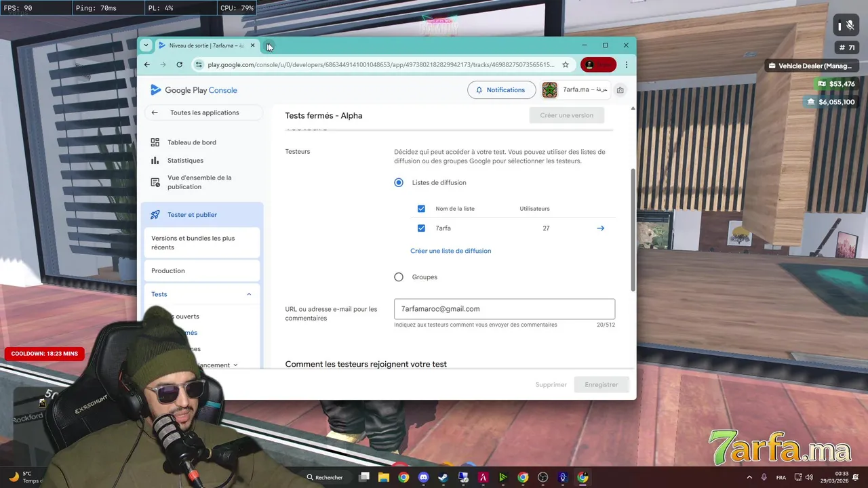
Task: Click FRA language indicator
Action: (x=781, y=477)
